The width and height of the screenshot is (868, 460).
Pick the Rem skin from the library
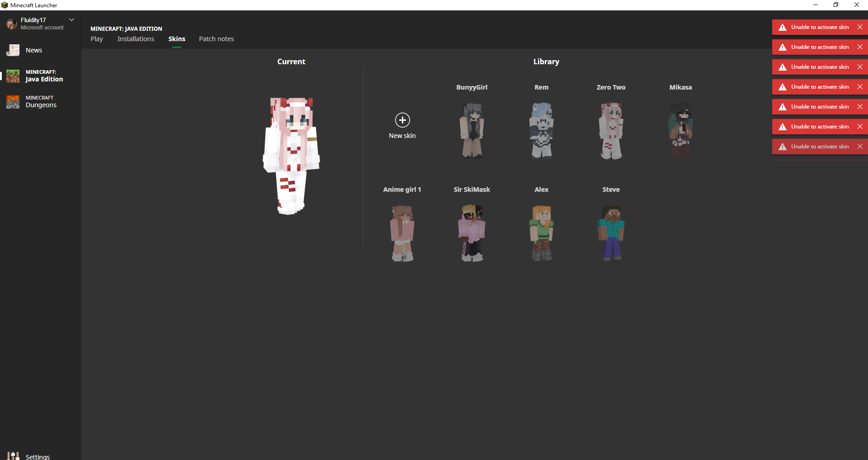tap(542, 130)
